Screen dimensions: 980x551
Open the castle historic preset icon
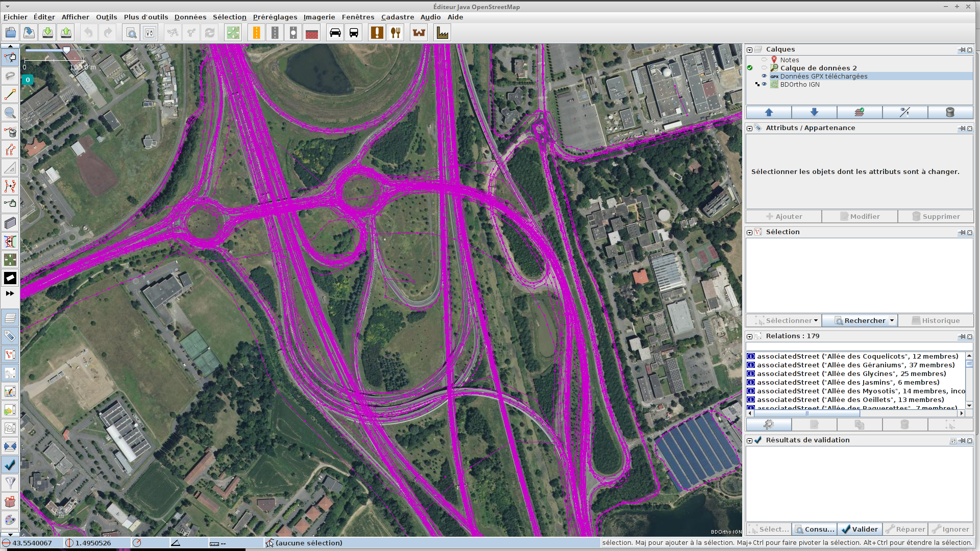click(419, 33)
